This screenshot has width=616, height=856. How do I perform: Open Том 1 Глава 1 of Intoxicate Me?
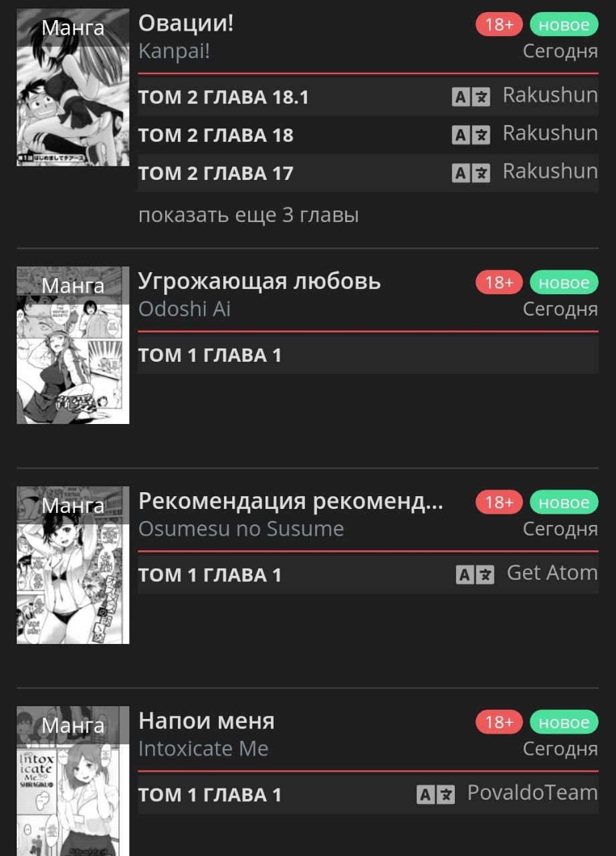coord(368,794)
